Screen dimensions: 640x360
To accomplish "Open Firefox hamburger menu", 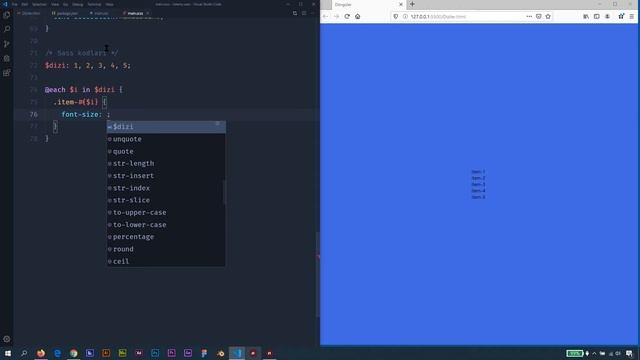I will pyautogui.click(x=632, y=16).
